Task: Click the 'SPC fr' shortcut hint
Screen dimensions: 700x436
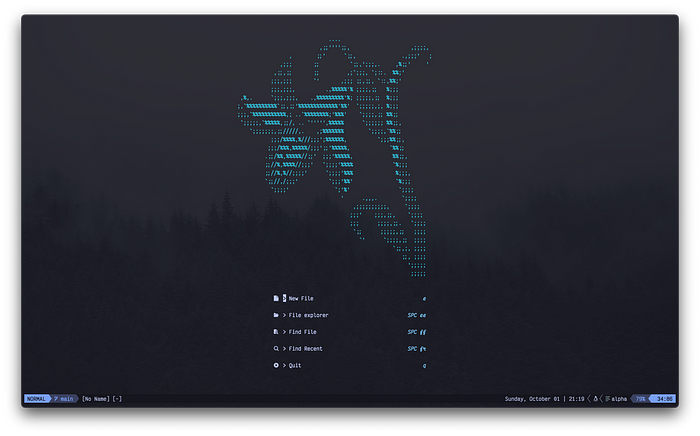Action: point(417,349)
